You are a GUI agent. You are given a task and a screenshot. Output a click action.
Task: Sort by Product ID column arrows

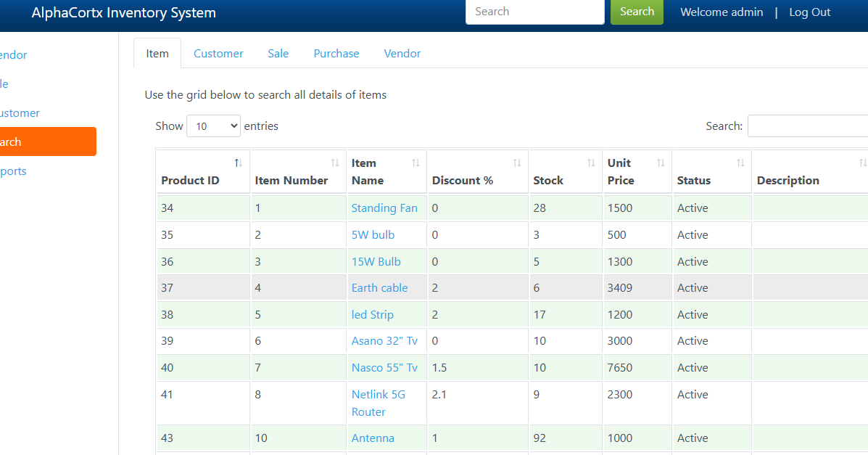[238, 163]
